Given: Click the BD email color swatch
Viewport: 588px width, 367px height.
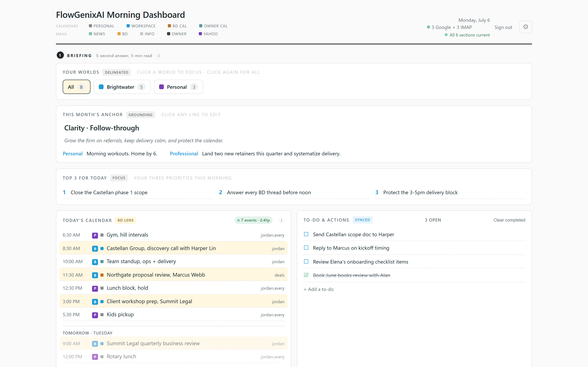Looking at the screenshot, I should (x=119, y=34).
